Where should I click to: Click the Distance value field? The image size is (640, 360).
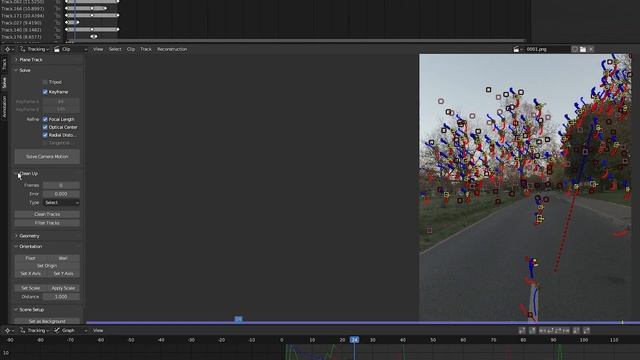[61, 297]
